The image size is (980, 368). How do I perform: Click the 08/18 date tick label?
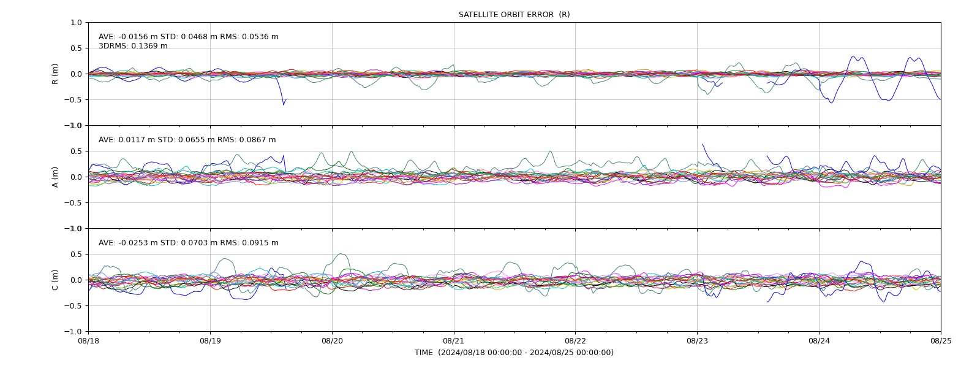coord(88,340)
